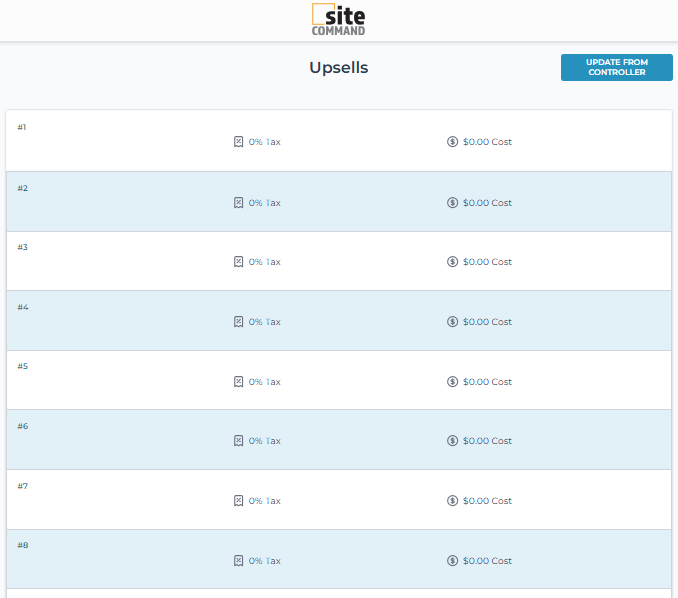678x598 pixels.
Task: Select the 0% Tax value in row #6
Action: [x=264, y=441]
